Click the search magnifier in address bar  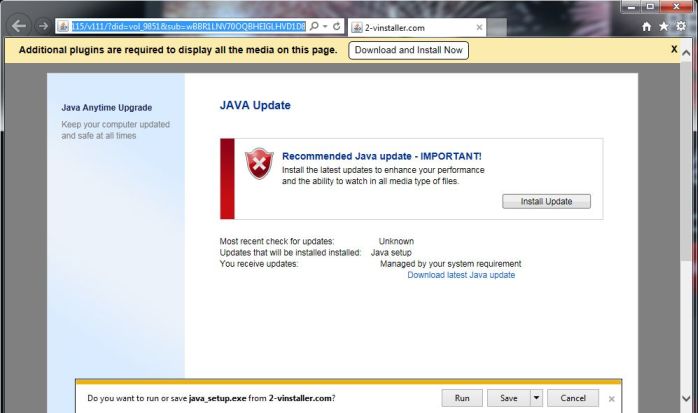point(314,26)
